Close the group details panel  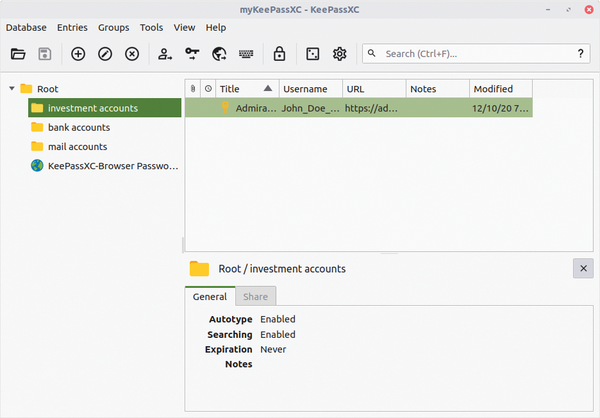coord(583,268)
